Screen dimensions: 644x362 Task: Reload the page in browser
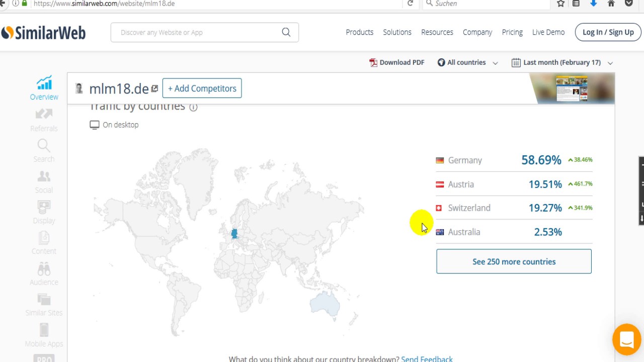(x=410, y=4)
